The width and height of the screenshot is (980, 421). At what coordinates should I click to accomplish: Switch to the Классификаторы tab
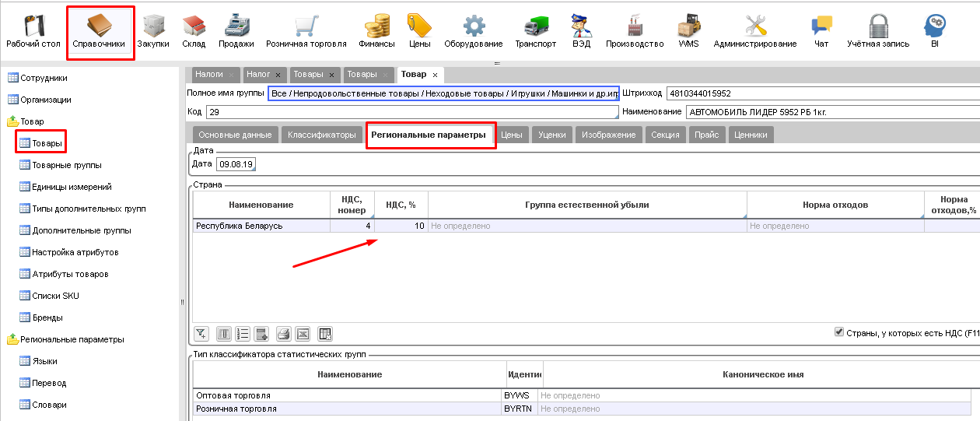tap(322, 135)
